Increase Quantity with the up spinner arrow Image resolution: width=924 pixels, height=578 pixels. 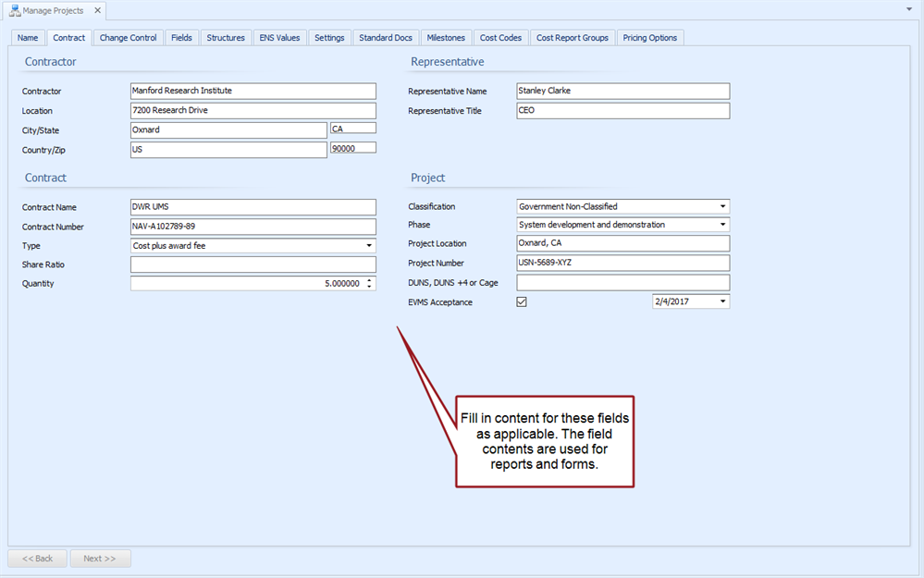[x=370, y=280]
